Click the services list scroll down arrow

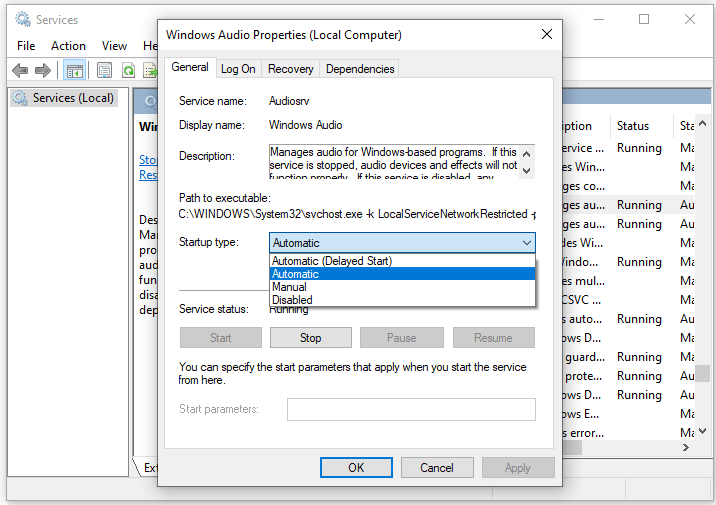point(703,431)
